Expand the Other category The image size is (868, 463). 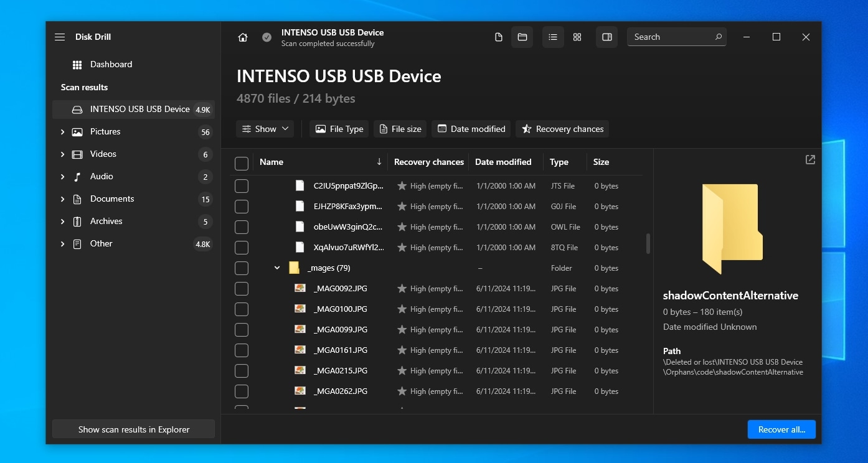pyautogui.click(x=62, y=244)
